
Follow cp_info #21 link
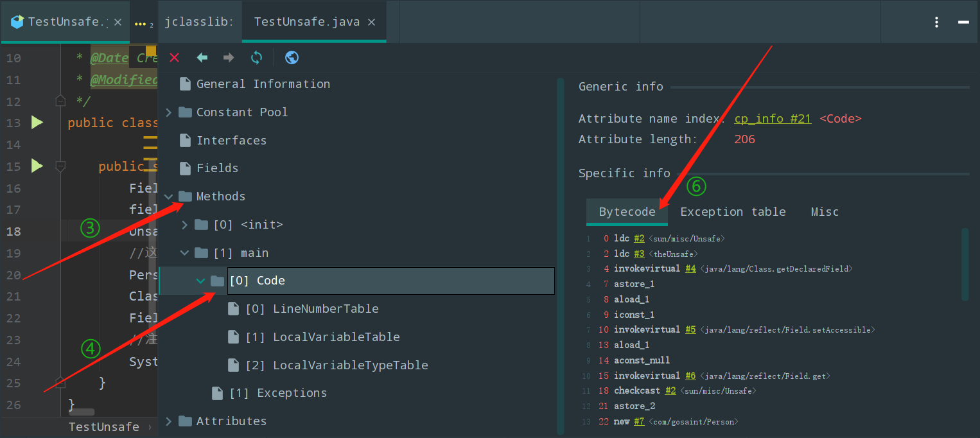point(773,119)
